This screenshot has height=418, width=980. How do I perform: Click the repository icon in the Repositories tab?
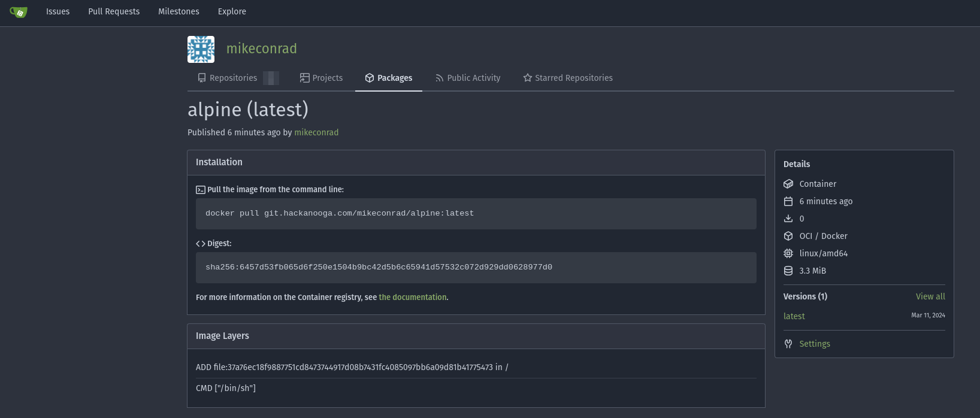click(202, 78)
